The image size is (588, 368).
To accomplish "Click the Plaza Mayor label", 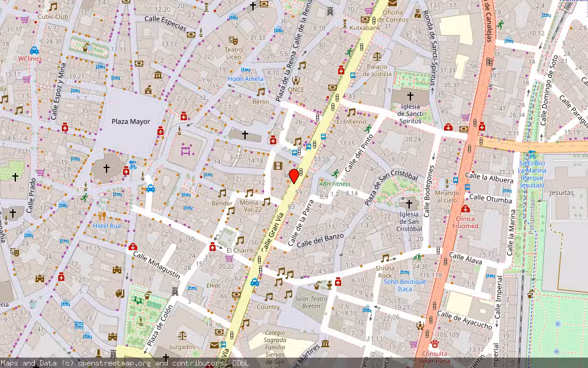I will click(x=131, y=121).
